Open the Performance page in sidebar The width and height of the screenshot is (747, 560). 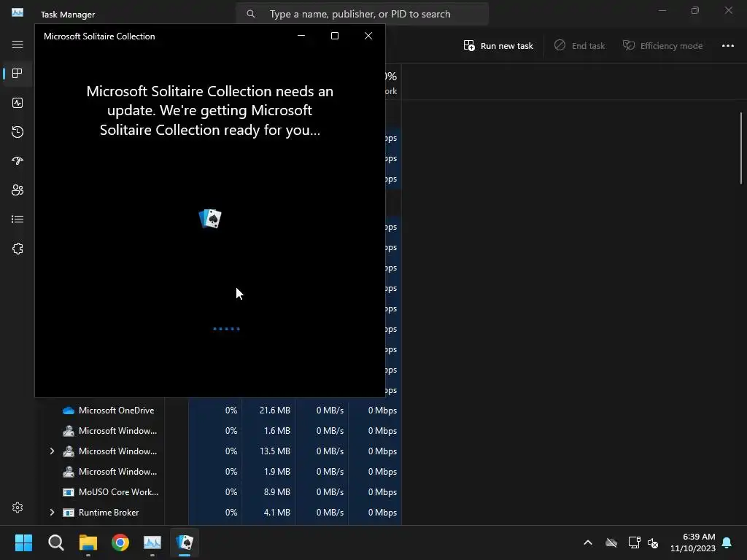pos(18,103)
